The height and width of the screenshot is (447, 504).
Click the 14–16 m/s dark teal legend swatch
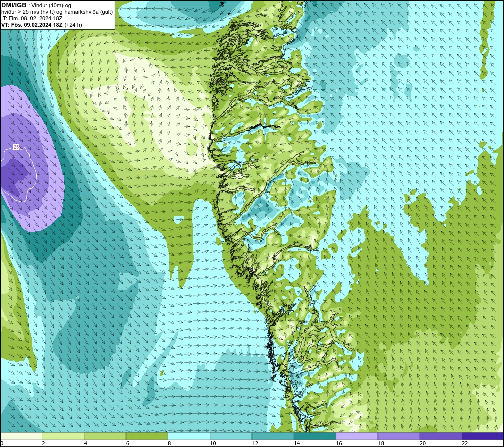[x=315, y=436]
